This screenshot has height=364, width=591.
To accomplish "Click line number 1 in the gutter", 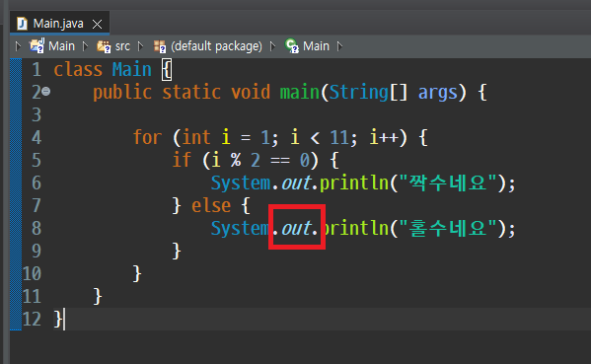I will pos(37,70).
